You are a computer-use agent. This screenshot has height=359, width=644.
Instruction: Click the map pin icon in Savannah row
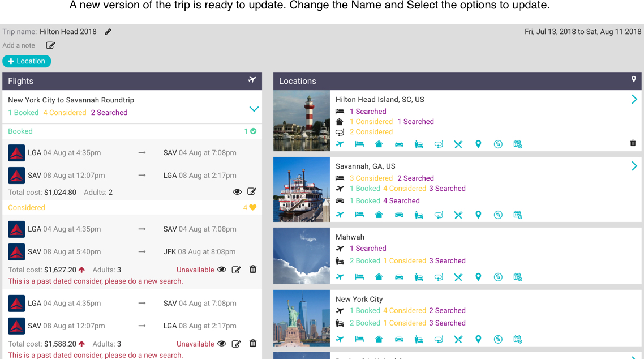pos(478,215)
